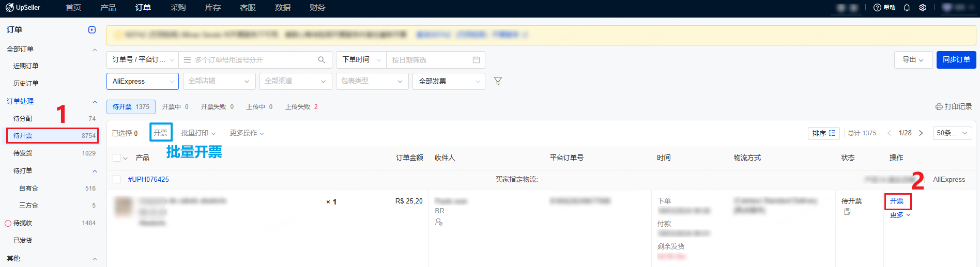Open print records (打印记录)
This screenshot has width=980, height=267.
point(954,106)
